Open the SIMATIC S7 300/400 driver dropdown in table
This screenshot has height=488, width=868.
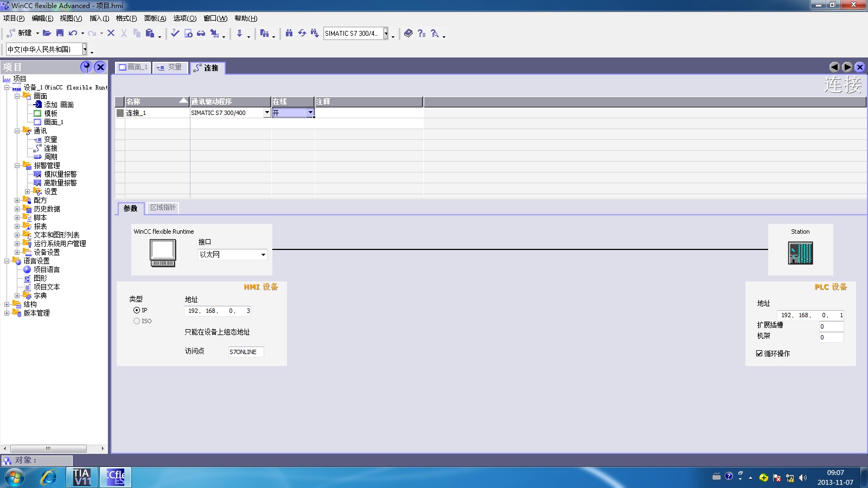tap(267, 113)
